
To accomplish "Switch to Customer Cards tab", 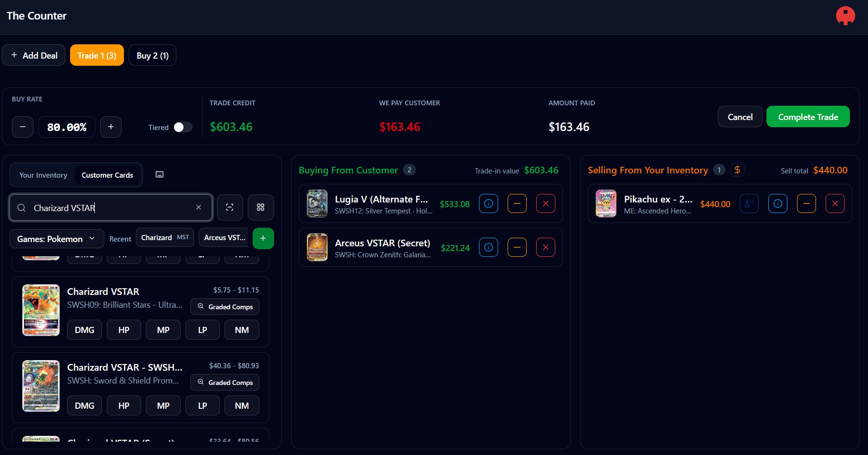I will [107, 175].
